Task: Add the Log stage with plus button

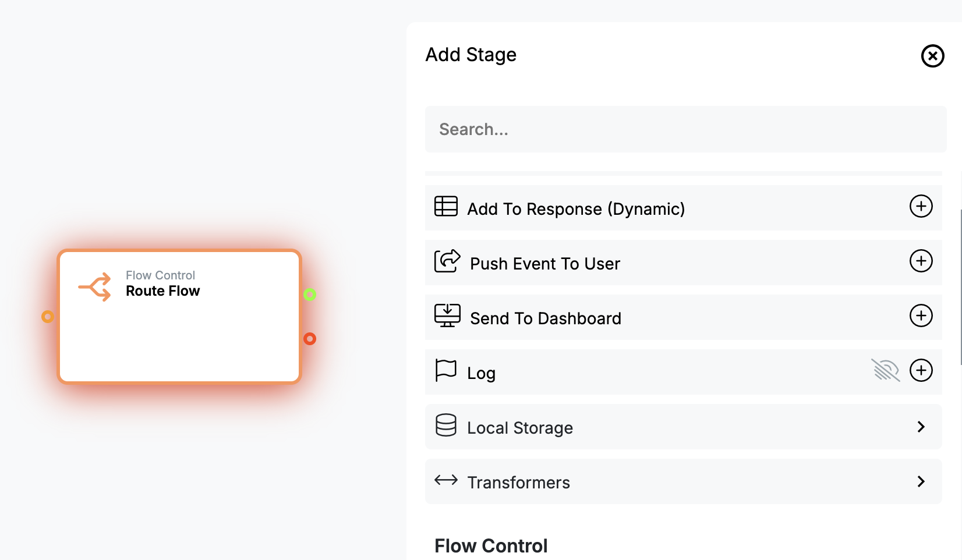Action: click(921, 370)
